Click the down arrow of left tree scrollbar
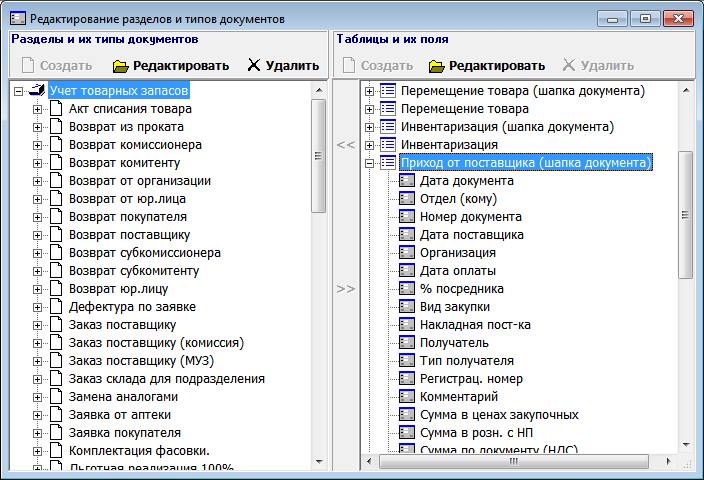This screenshot has width=704, height=480. point(319,461)
